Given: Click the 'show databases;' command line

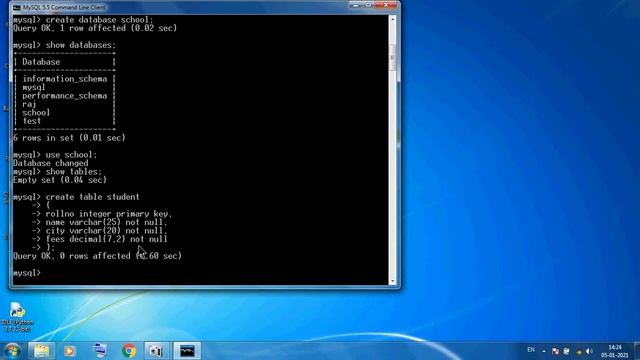Looking at the screenshot, I should point(64,45).
